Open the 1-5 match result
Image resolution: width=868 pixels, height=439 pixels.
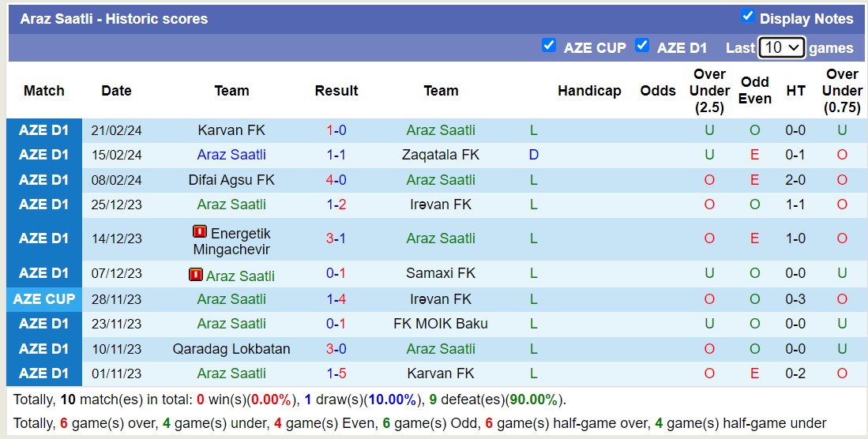tap(336, 373)
